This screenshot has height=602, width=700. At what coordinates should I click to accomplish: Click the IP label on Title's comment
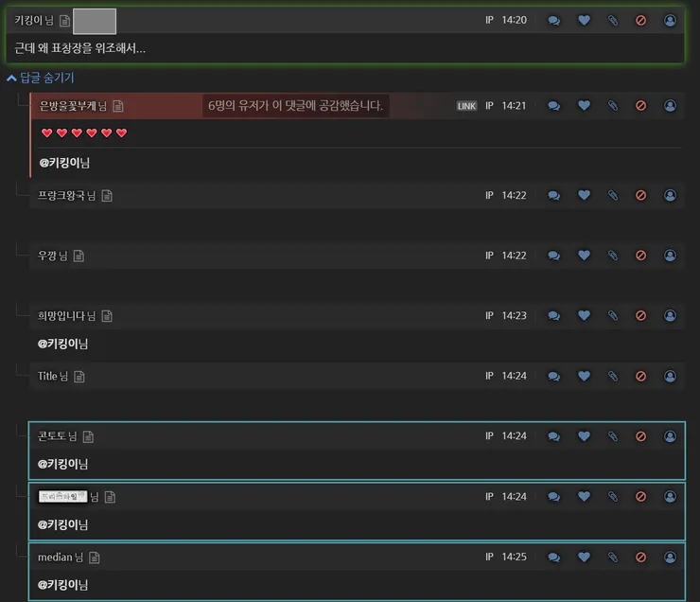[x=489, y=376]
